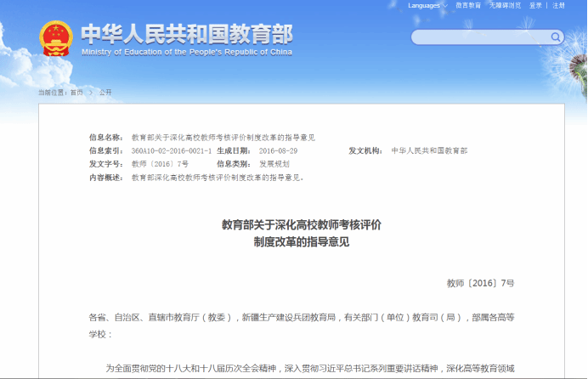Click the metadata document number 教师〔2016〕7号
The width and height of the screenshot is (588, 379).
pos(160,164)
